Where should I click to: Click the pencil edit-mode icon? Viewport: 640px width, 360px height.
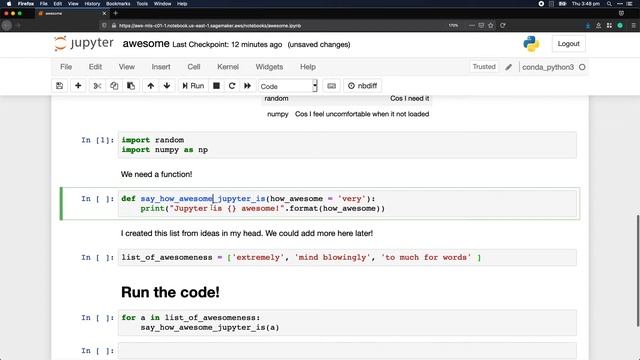click(509, 67)
